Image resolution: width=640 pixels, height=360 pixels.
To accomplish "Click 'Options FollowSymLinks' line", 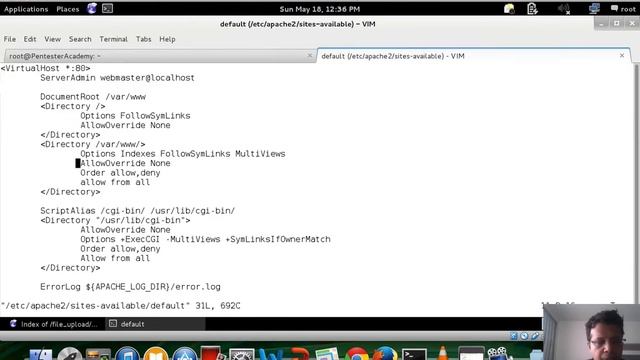I will (135, 116).
